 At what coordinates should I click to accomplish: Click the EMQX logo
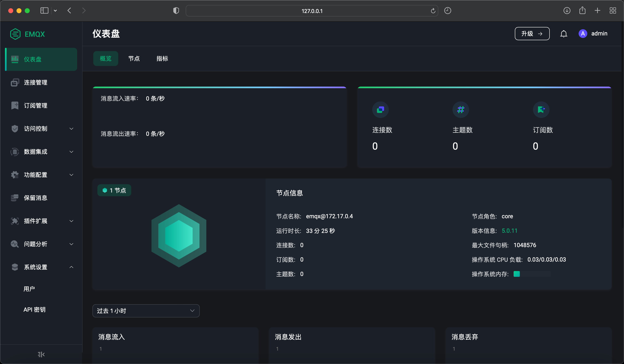(27, 34)
